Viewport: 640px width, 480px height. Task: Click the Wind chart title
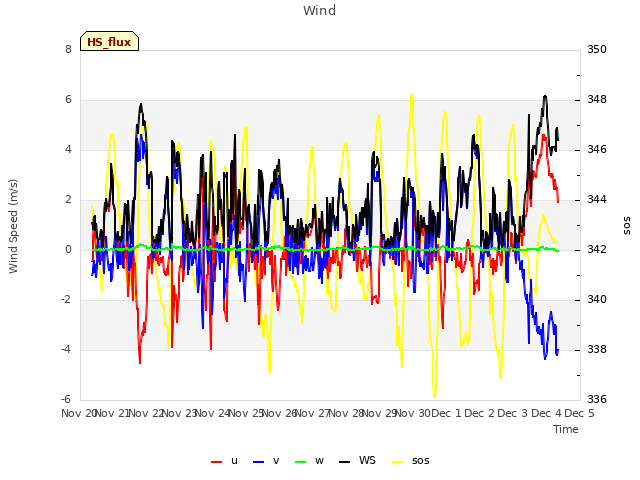click(320, 10)
